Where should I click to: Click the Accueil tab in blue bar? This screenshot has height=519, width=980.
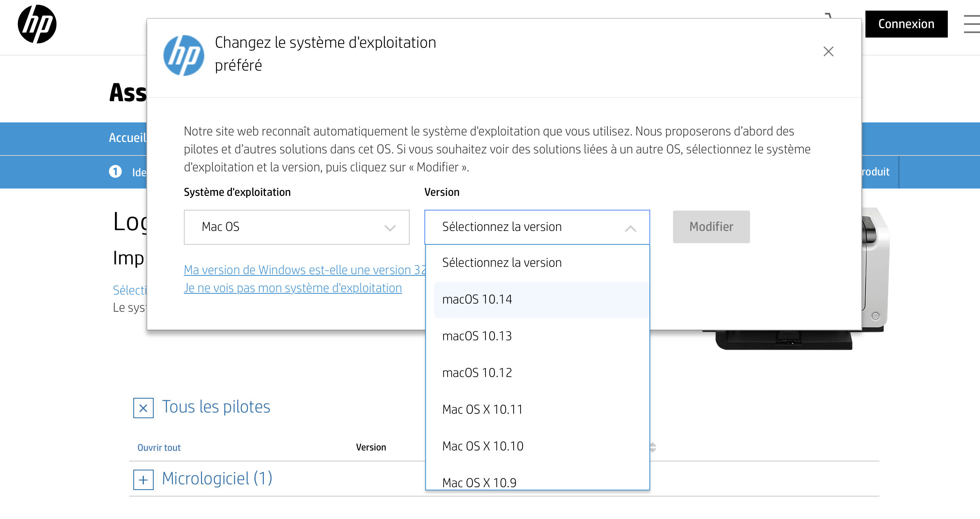click(x=127, y=138)
